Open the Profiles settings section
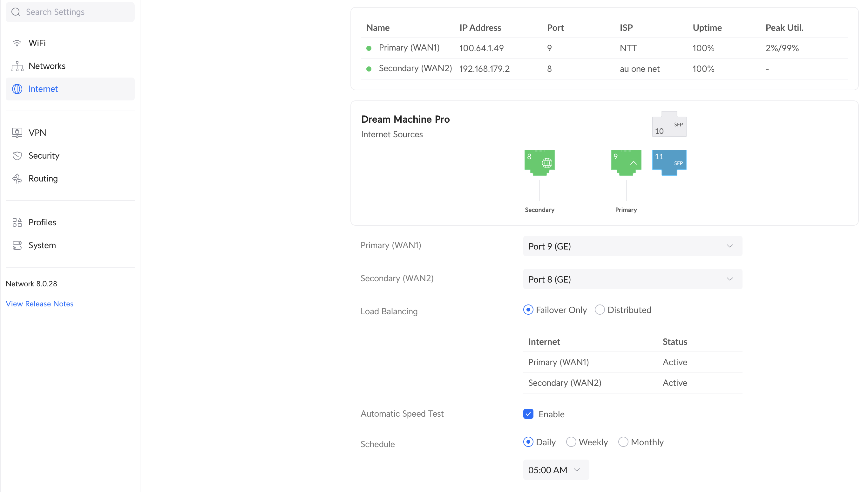Viewport: 868px width, 492px height. [x=42, y=222]
